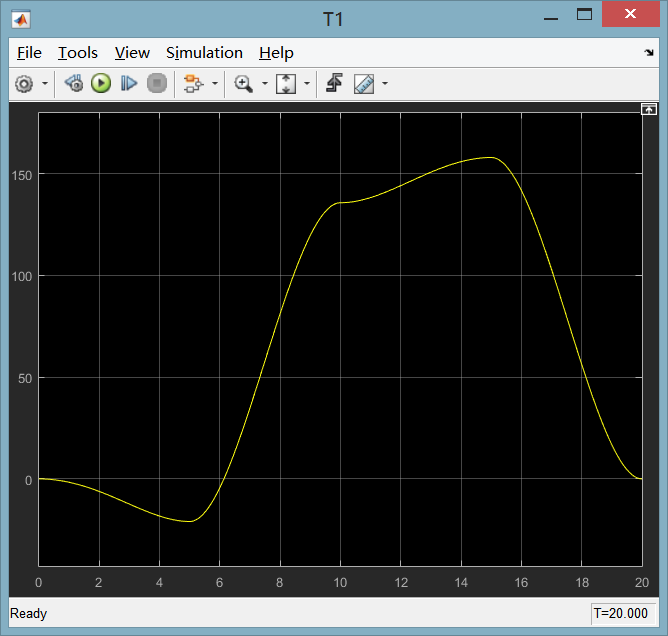Expand the Highlight Block dropdown arrow
668x636 pixels.
[215, 83]
